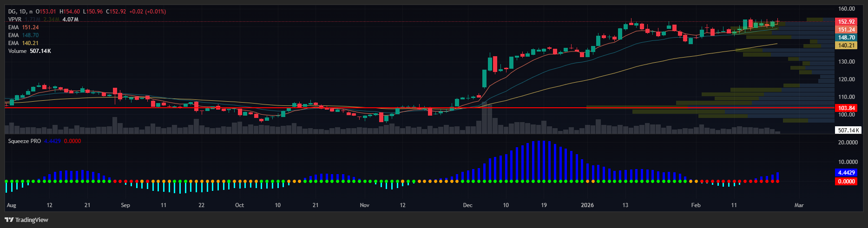This screenshot has height=228, width=868.
Task: Click the 160.00 price axis tick
Action: (847, 9)
